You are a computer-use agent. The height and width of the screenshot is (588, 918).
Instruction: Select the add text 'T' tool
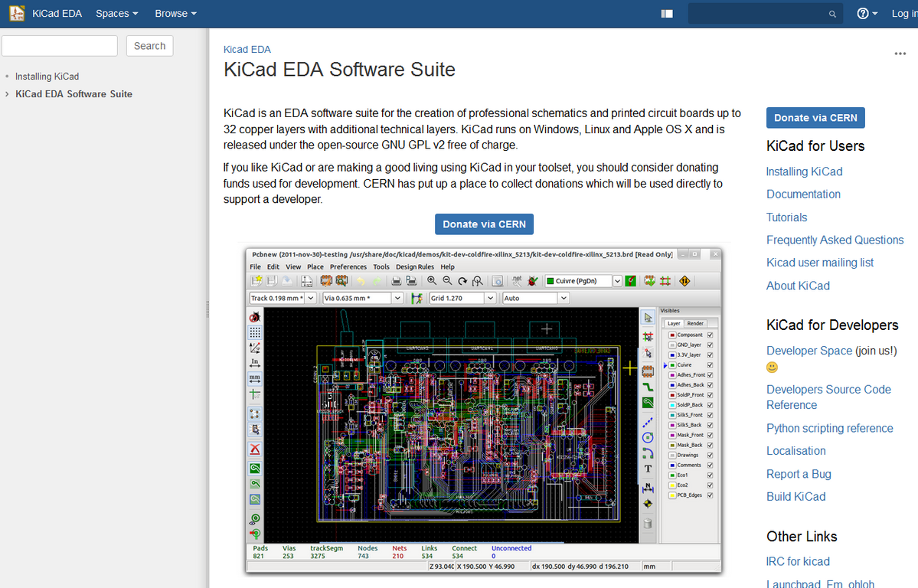[648, 469]
